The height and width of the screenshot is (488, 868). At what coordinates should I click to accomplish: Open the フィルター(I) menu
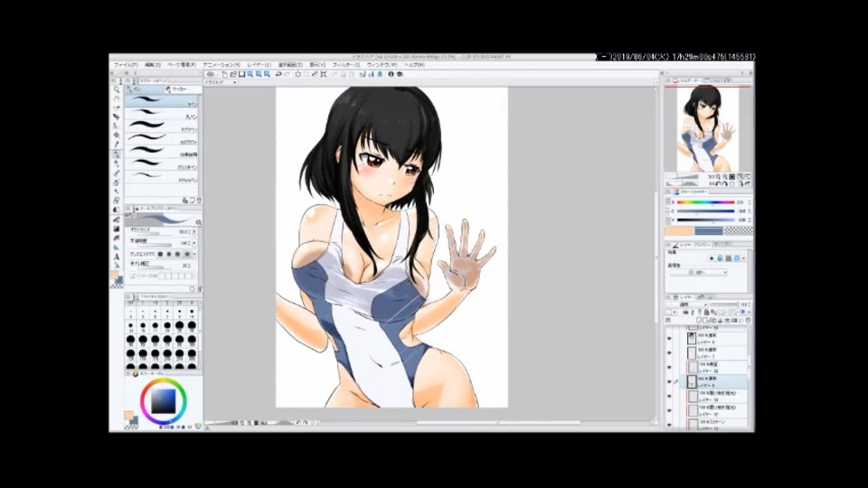346,65
